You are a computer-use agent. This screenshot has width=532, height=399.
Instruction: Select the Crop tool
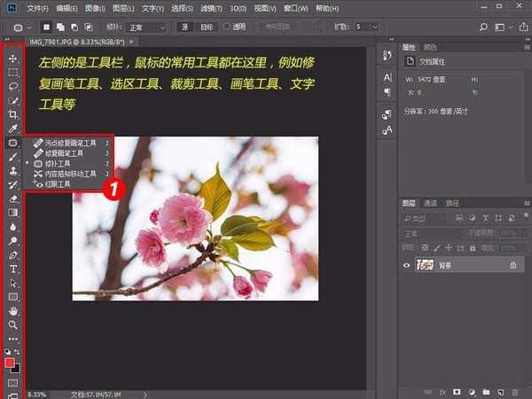[12, 114]
